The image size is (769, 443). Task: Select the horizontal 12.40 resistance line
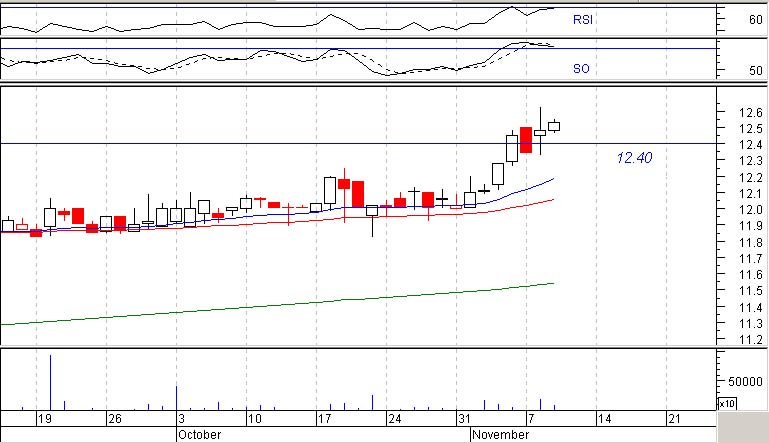tap(358, 144)
